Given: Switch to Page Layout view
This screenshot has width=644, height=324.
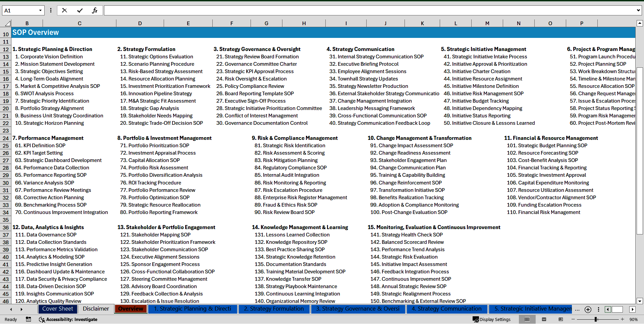Looking at the screenshot, I should pos(544,319).
